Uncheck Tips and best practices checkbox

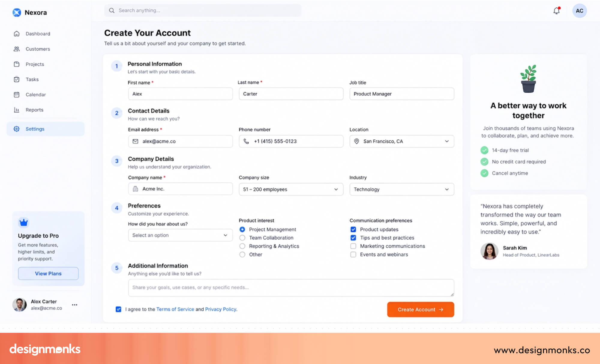click(353, 238)
